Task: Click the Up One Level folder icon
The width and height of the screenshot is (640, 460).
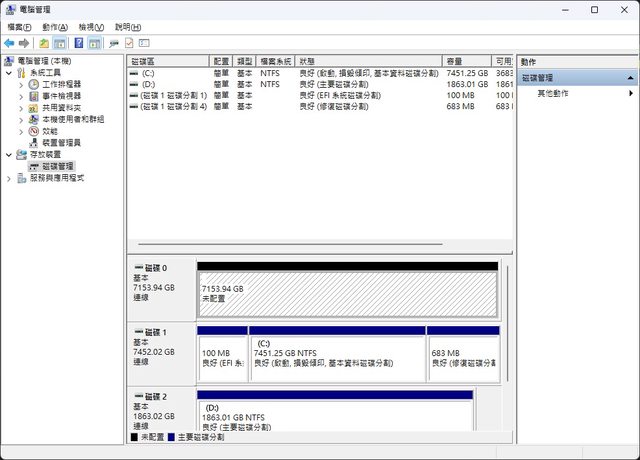Action: [x=43, y=44]
